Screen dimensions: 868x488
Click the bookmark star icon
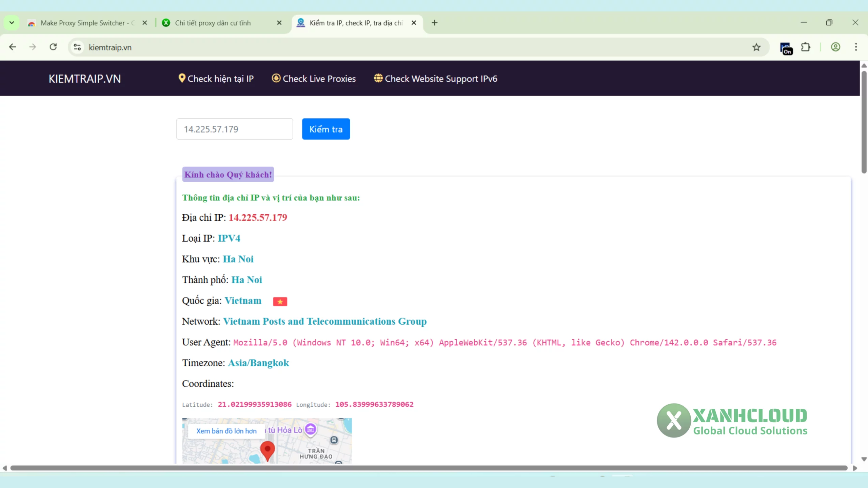point(756,47)
